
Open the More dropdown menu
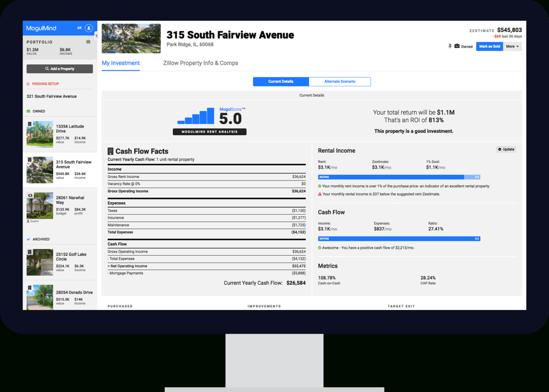[512, 46]
